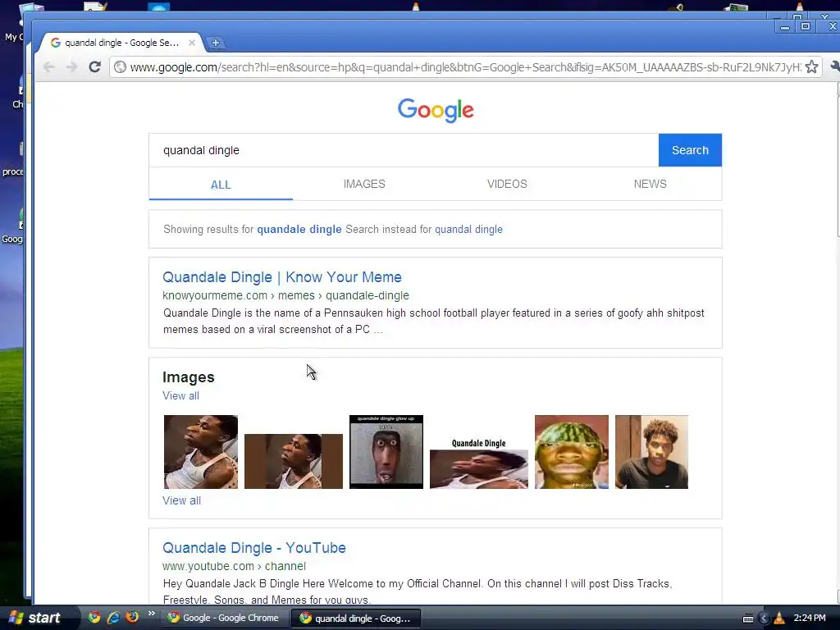Open a new tab with the plus button
840x630 pixels.
point(216,43)
